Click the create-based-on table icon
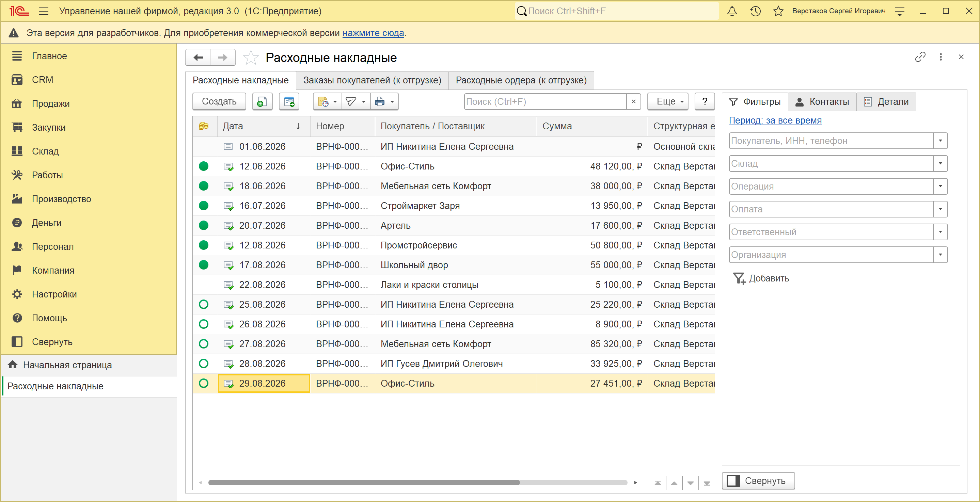The image size is (980, 502). (289, 101)
